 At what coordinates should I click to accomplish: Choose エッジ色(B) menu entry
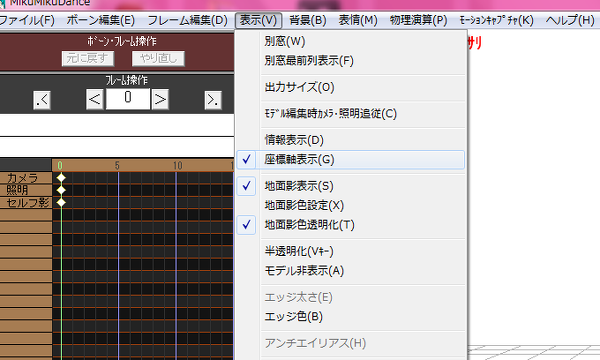click(351, 317)
